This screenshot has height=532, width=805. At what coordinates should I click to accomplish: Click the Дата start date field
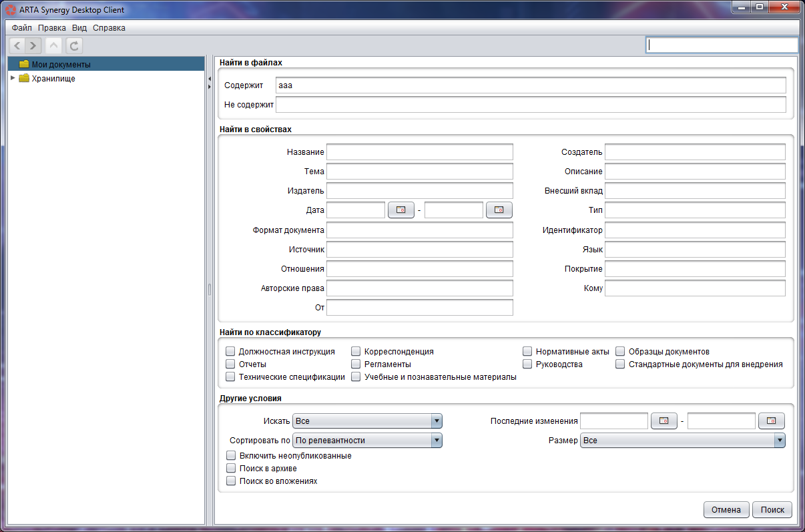[x=356, y=210]
